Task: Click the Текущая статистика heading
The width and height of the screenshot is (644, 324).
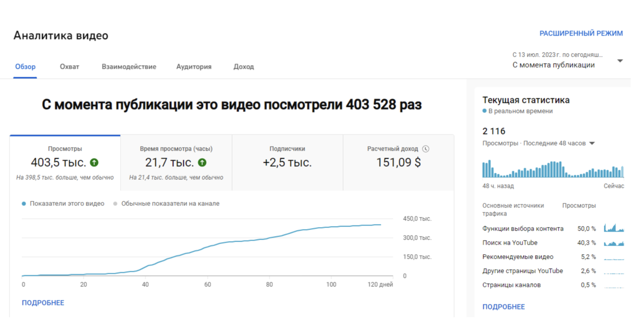Action: pyautogui.click(x=526, y=100)
